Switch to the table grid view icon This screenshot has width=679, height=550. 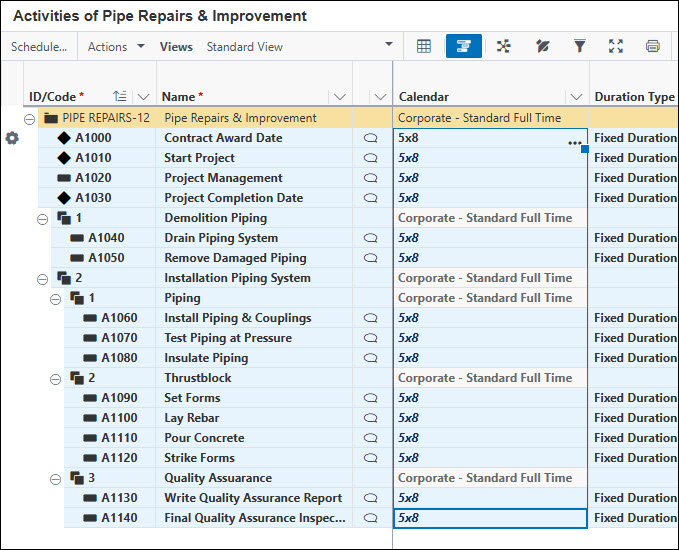[x=424, y=46]
